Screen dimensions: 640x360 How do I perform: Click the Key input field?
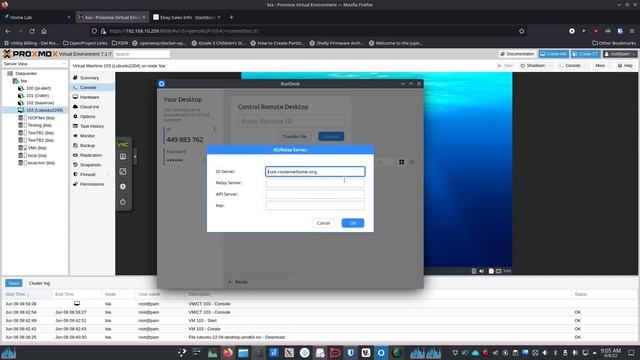click(315, 205)
